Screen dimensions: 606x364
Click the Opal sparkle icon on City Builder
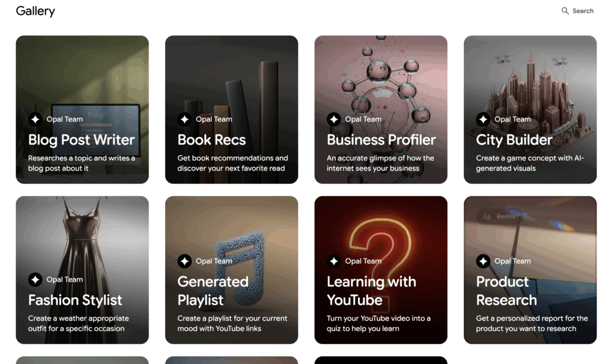483,119
